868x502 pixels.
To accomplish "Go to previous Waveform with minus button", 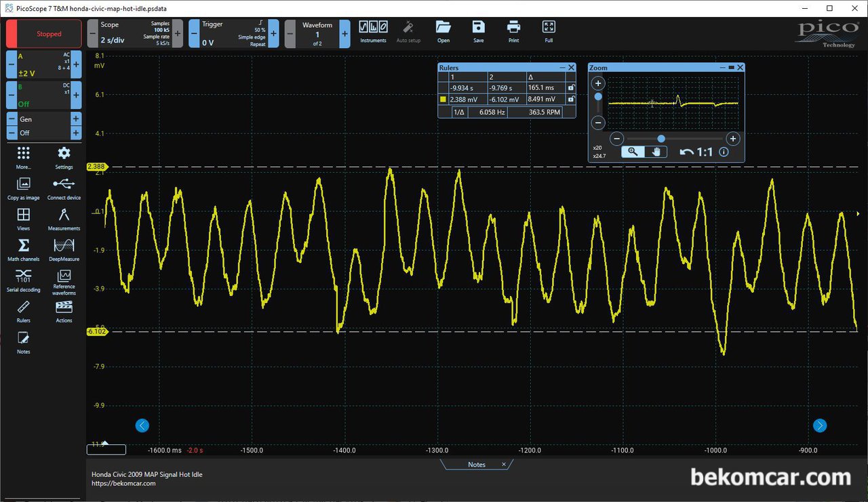I will pyautogui.click(x=290, y=34).
